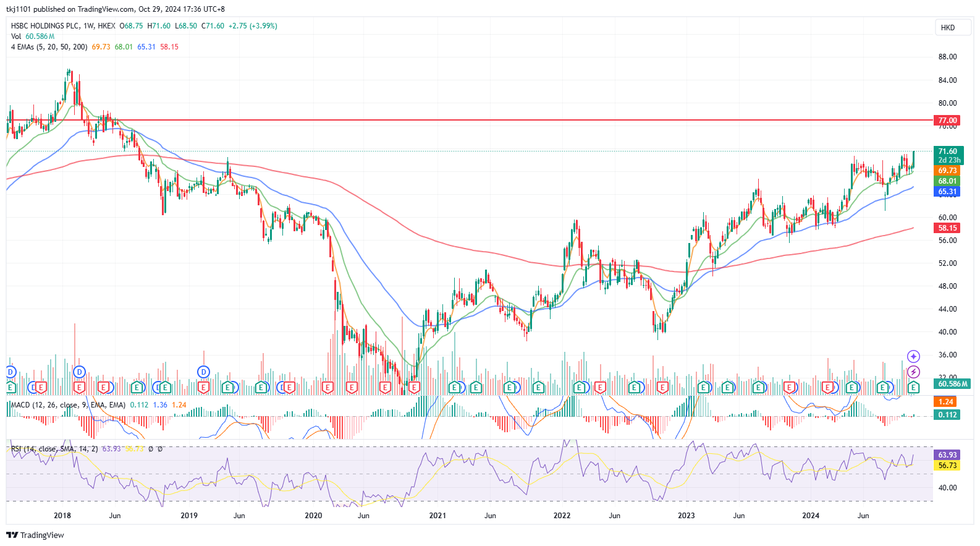Open the latest green earnings marker, October 2024
Screen dimensions: 980x546
pyautogui.click(x=913, y=388)
